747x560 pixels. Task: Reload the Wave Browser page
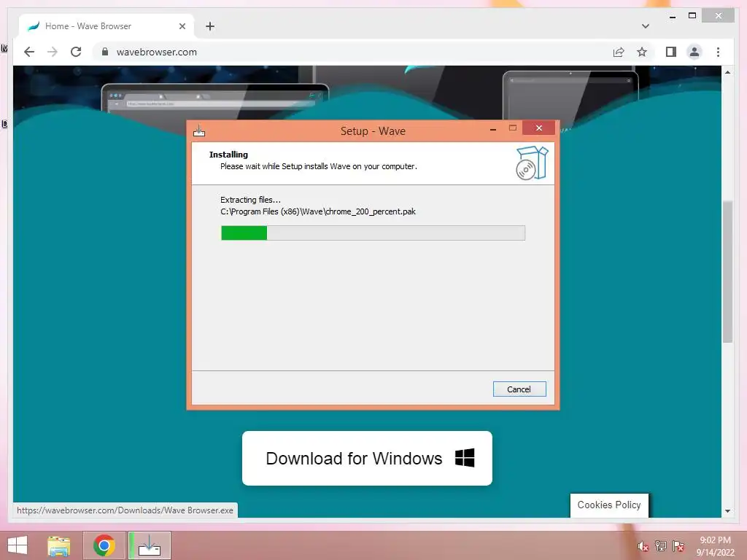click(x=76, y=52)
